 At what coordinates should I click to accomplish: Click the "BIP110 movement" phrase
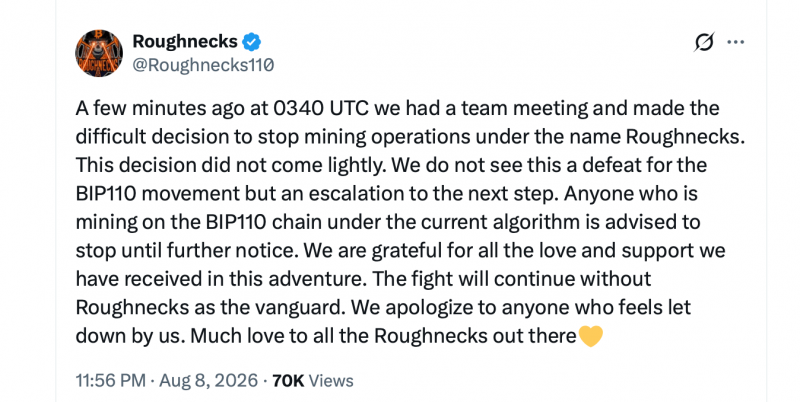click(158, 194)
